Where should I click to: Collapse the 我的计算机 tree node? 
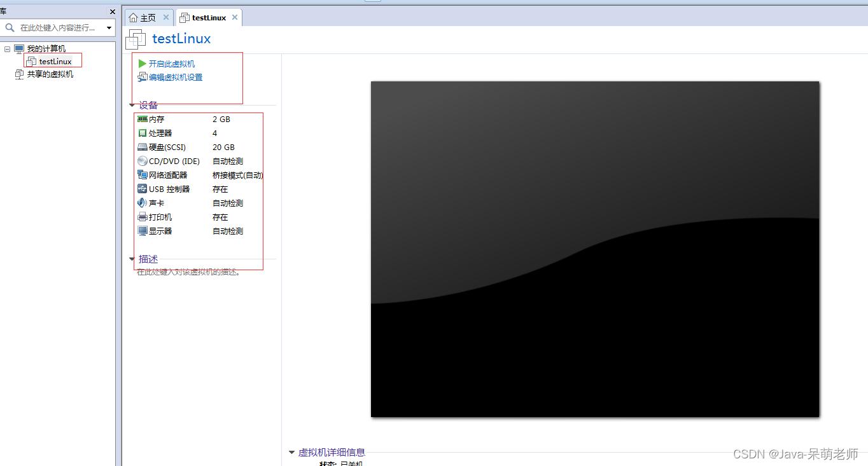pos(6,48)
